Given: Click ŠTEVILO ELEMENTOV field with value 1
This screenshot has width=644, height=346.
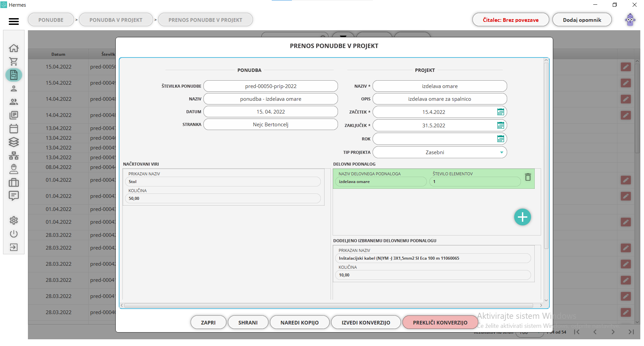Looking at the screenshot, I should click(475, 182).
